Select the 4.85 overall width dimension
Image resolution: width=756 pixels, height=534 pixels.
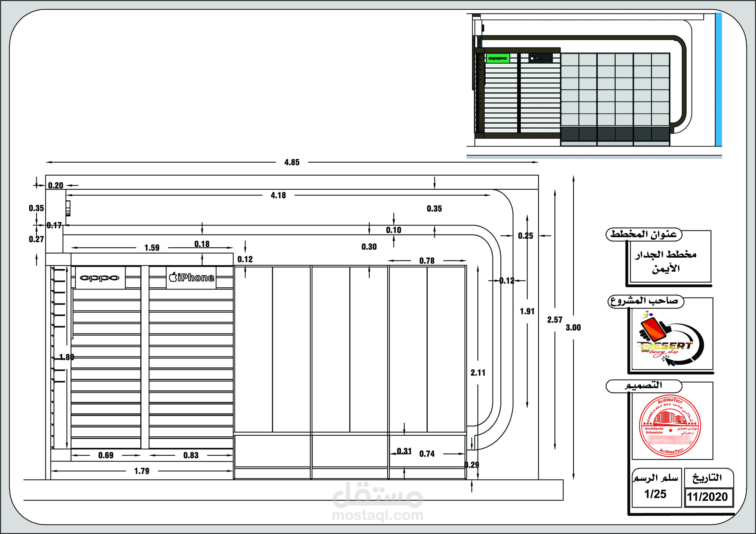pyautogui.click(x=292, y=162)
